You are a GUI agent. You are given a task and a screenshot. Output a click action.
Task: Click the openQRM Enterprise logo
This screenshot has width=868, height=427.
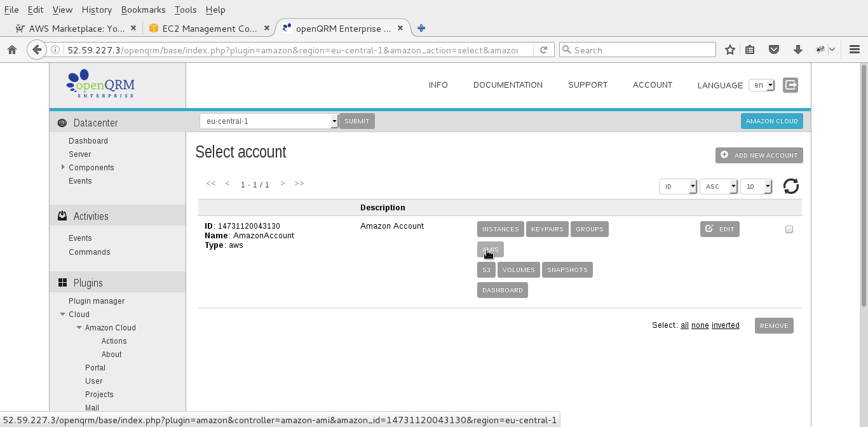click(101, 84)
